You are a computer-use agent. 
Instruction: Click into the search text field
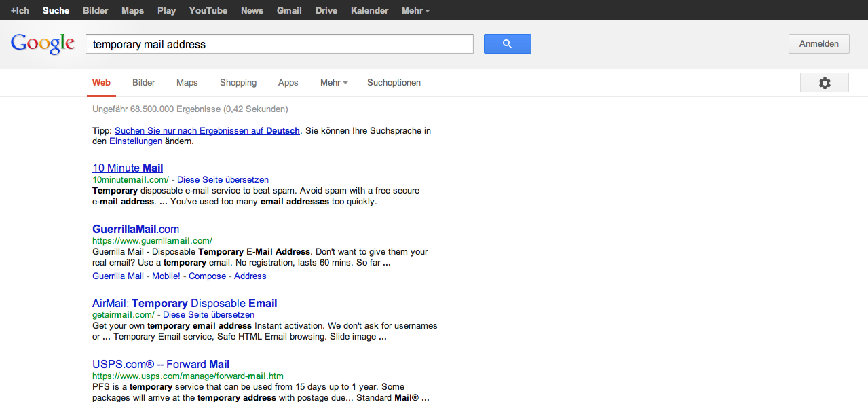278,44
